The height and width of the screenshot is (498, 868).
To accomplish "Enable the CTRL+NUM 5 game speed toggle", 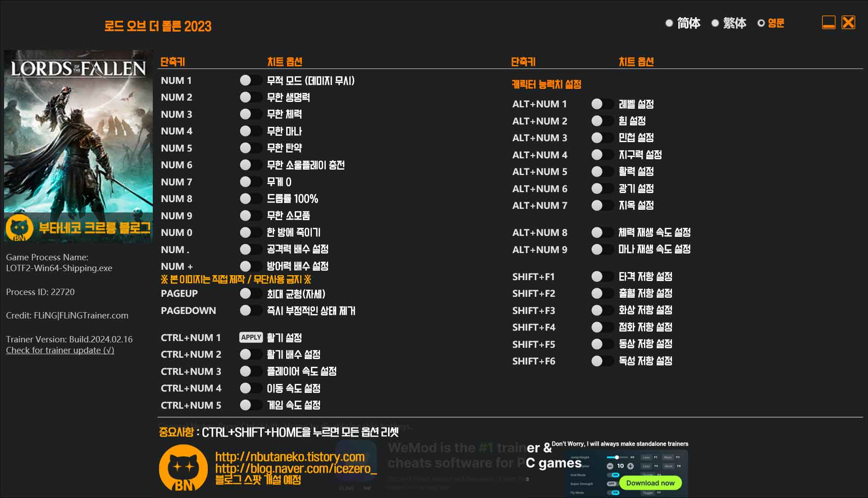I will pyautogui.click(x=251, y=405).
